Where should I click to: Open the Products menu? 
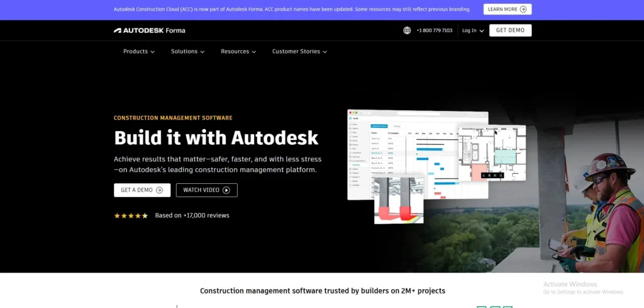(139, 52)
